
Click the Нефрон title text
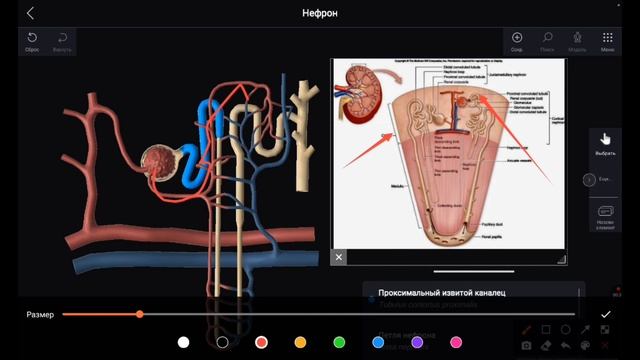click(320, 13)
